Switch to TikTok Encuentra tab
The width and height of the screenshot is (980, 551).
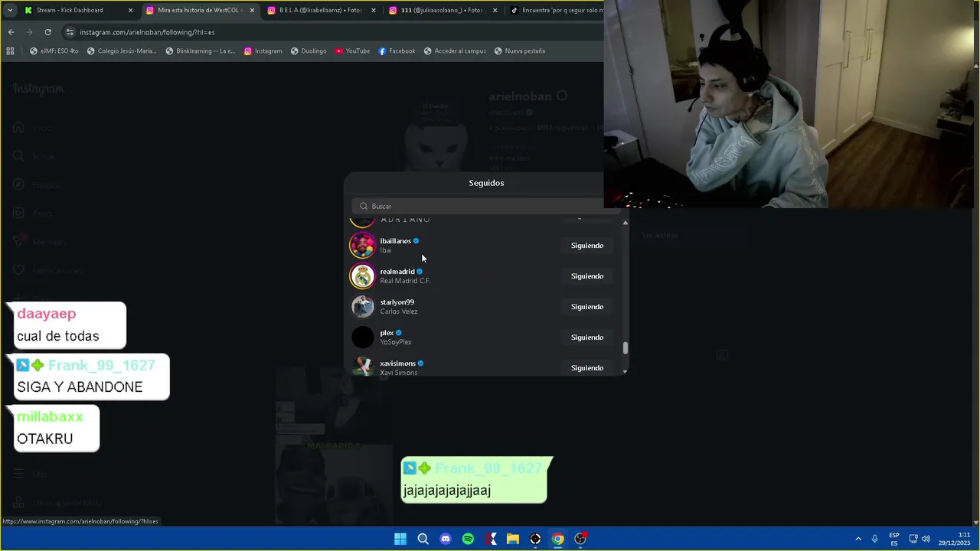[555, 10]
